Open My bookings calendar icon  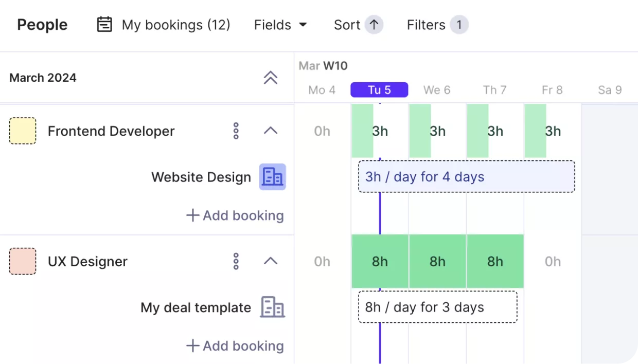(x=104, y=25)
